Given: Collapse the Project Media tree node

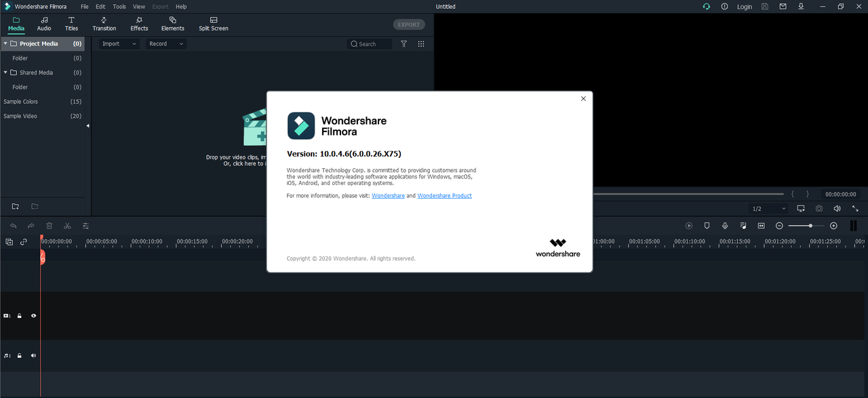Looking at the screenshot, I should point(5,43).
